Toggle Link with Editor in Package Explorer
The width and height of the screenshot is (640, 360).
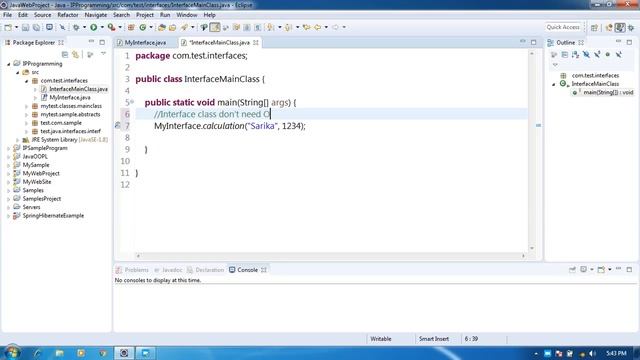pos(76,54)
